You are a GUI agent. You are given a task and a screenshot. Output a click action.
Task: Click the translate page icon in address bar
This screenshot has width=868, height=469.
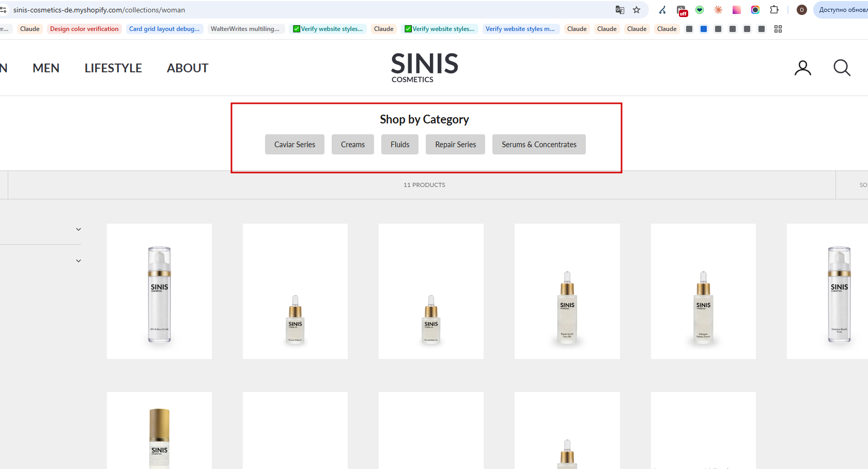[x=620, y=10]
